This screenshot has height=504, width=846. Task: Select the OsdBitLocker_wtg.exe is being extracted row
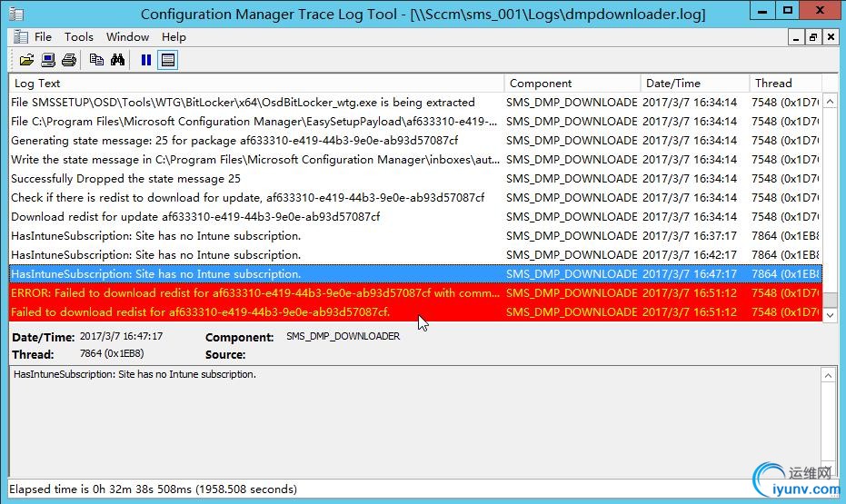(415, 103)
